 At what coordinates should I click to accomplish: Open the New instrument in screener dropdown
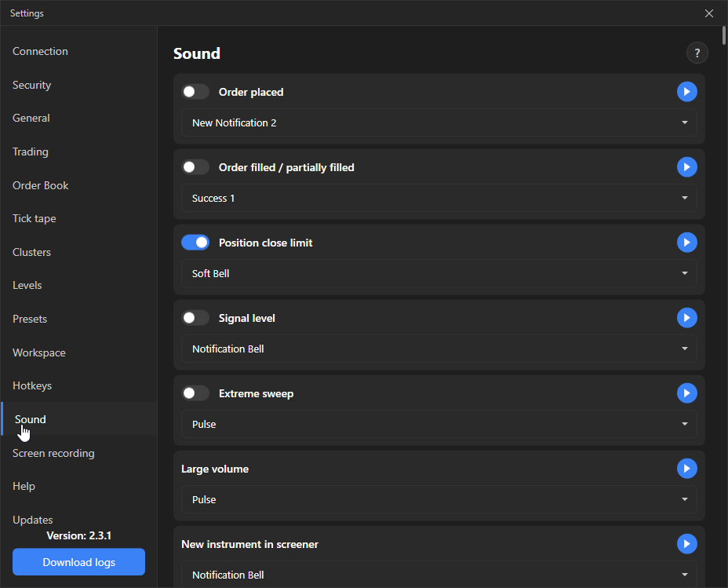click(x=439, y=574)
